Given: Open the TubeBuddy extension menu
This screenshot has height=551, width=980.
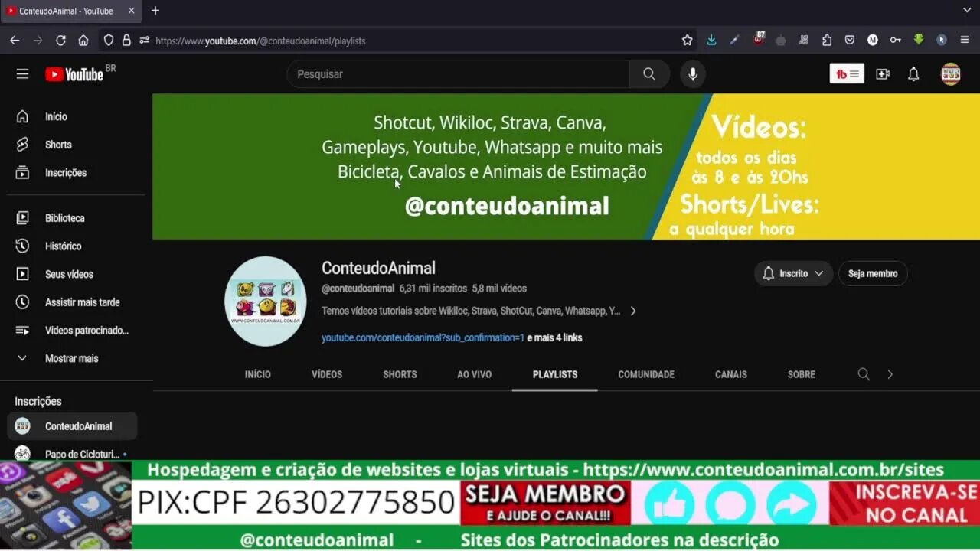Looking at the screenshot, I should point(847,74).
